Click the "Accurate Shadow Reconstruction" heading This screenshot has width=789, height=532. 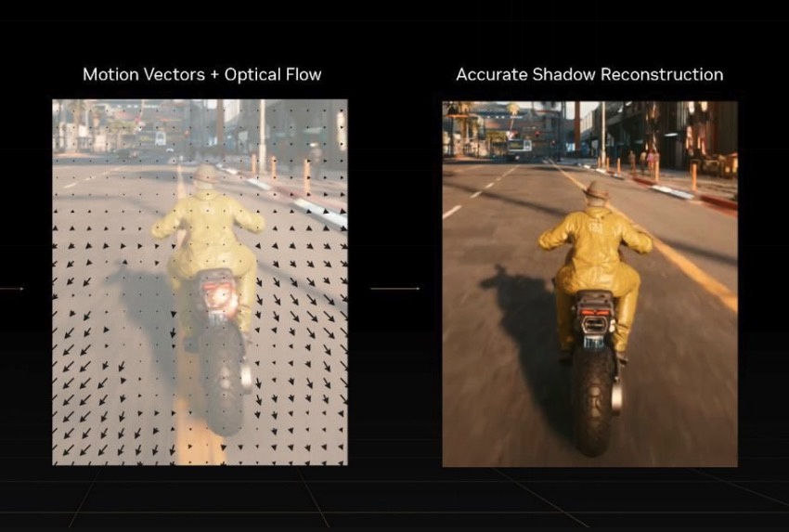pos(589,74)
